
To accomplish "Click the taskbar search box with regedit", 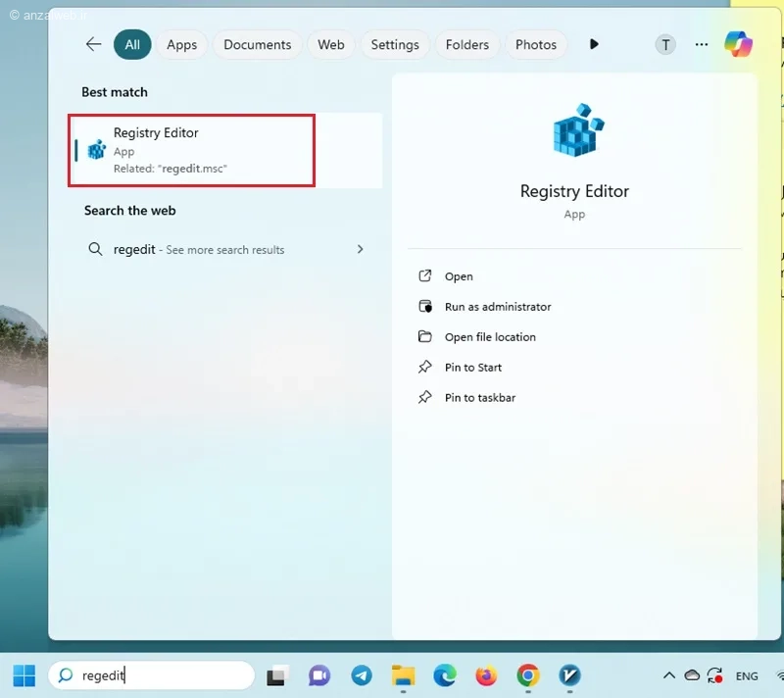I will (152, 675).
